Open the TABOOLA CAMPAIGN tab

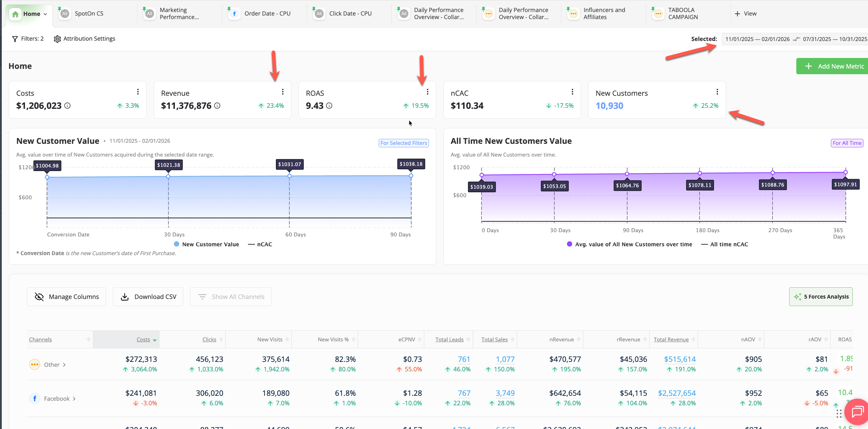pyautogui.click(x=683, y=13)
